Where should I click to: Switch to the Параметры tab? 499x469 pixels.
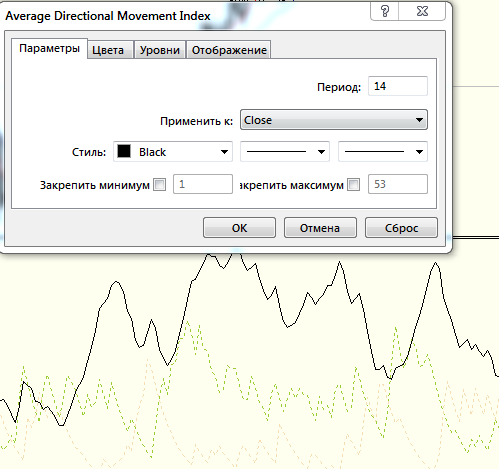coord(49,49)
